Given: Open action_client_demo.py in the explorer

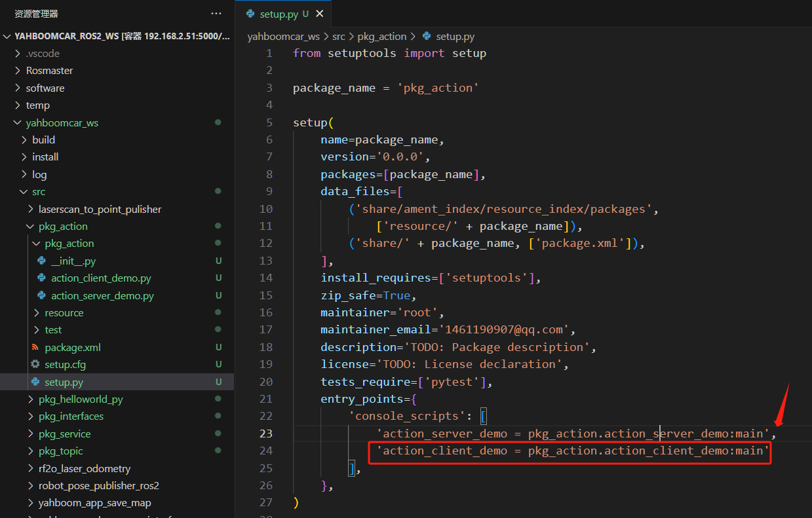Looking at the screenshot, I should [x=117, y=278].
